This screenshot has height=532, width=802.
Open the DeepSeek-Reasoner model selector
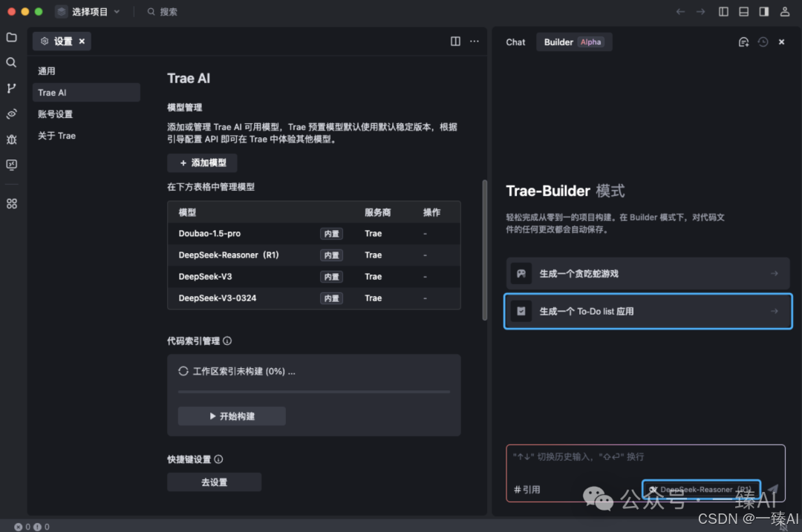[x=701, y=490]
